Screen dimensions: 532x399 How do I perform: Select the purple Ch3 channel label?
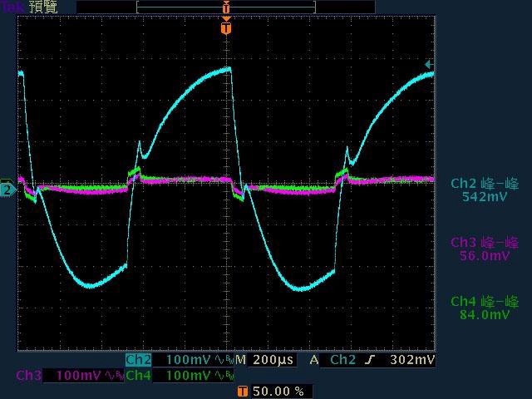[x=29, y=376]
